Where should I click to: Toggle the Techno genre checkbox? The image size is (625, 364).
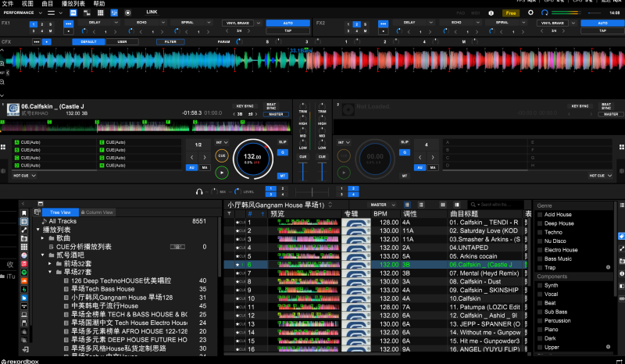pos(540,233)
